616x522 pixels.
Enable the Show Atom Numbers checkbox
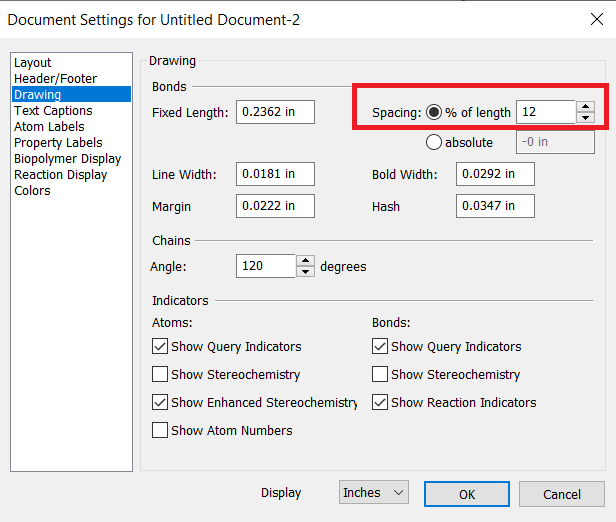[160, 431]
